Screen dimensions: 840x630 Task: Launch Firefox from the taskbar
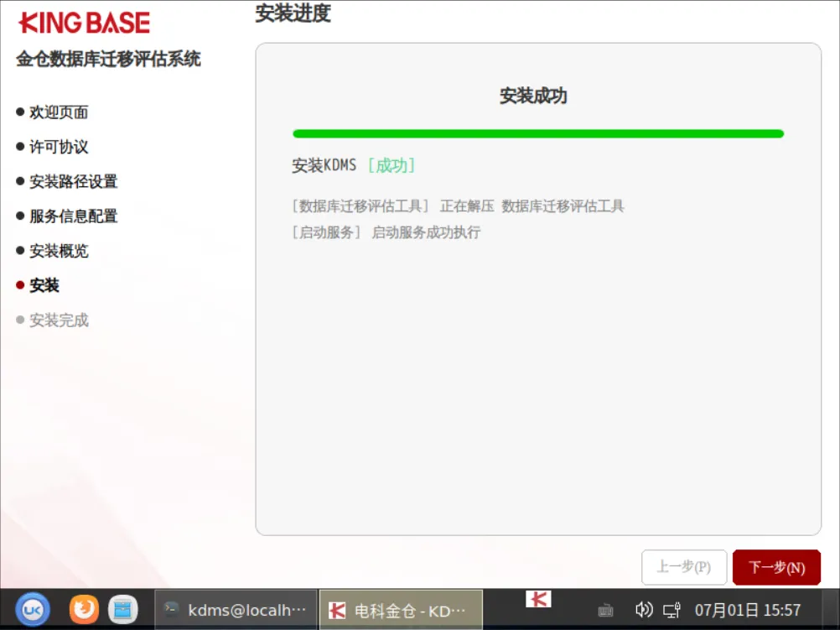click(x=84, y=610)
